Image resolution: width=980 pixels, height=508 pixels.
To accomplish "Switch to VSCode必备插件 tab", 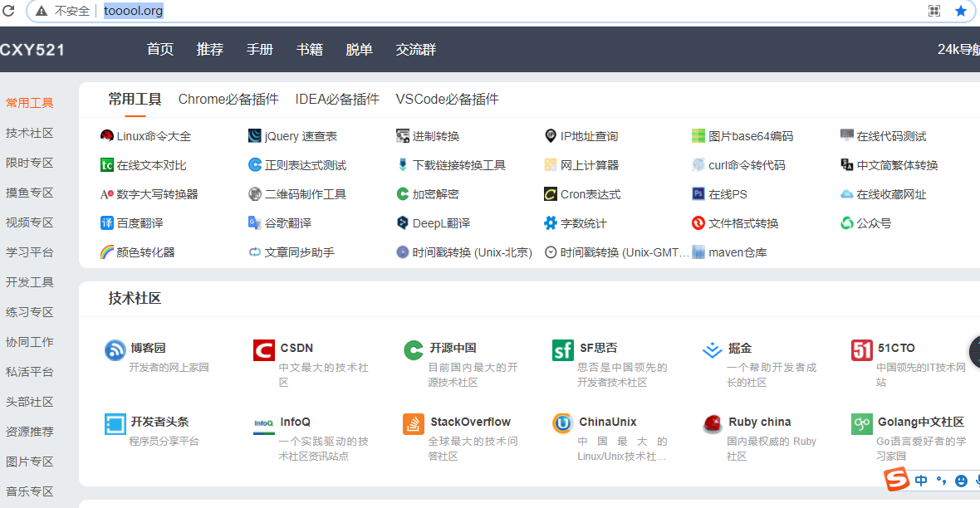I will point(447,99).
